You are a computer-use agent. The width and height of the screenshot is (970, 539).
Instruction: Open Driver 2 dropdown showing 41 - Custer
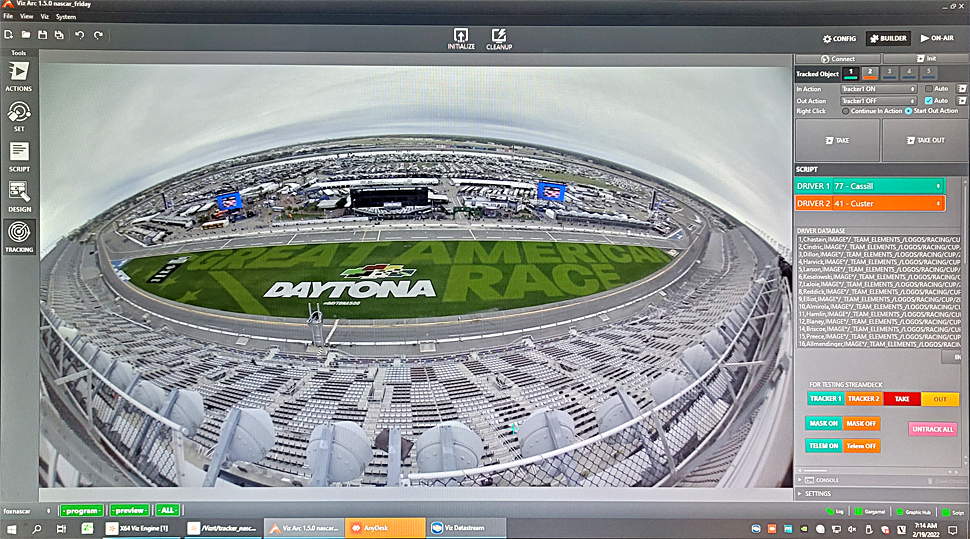[x=888, y=203]
